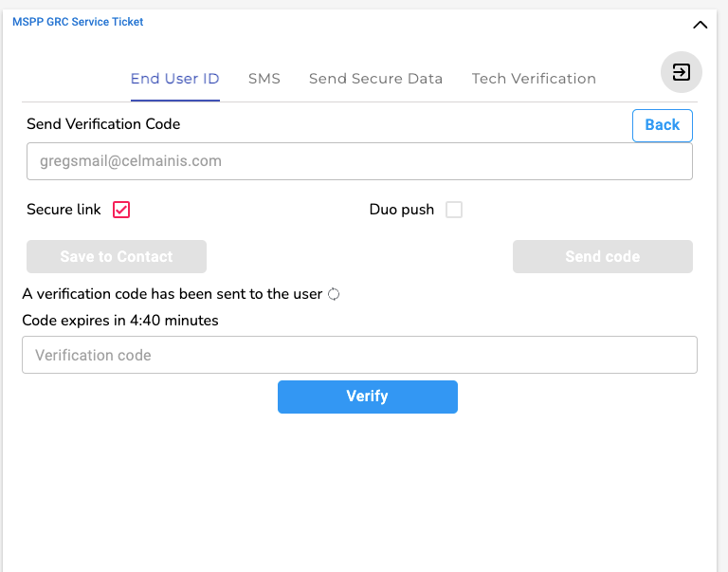This screenshot has height=572, width=728.
Task: Click the Back button
Action: 662,125
